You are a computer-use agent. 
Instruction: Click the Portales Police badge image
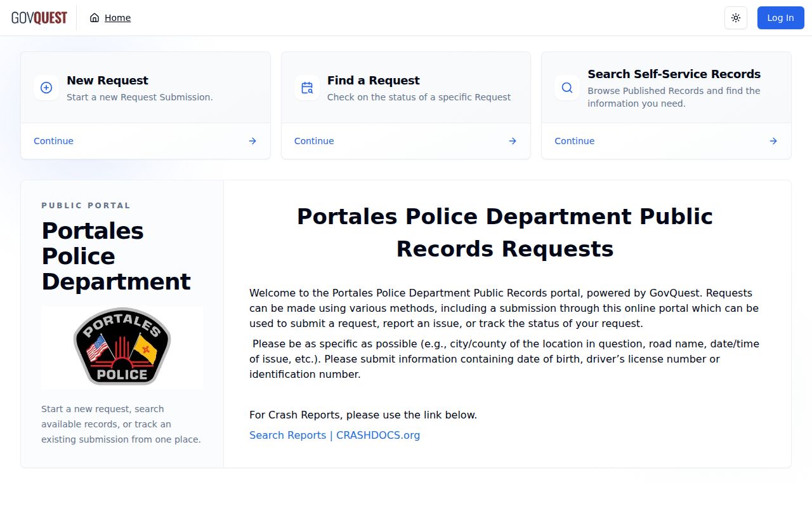coord(122,347)
